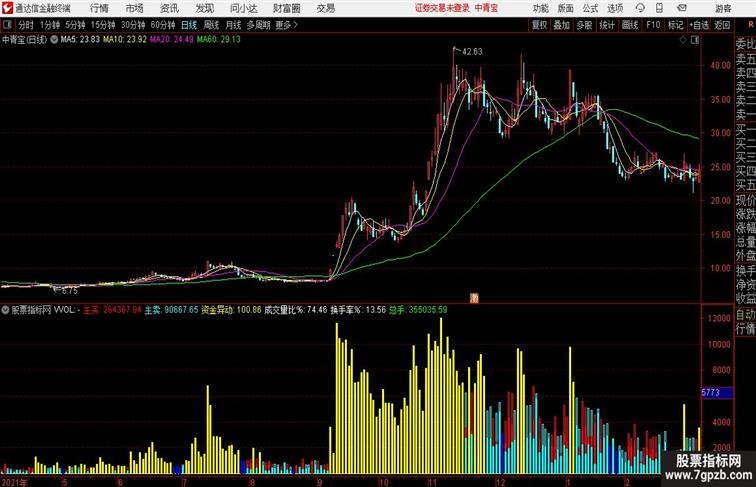Add stock with +自选 button
Screen dimensions: 756x487
click(699, 25)
